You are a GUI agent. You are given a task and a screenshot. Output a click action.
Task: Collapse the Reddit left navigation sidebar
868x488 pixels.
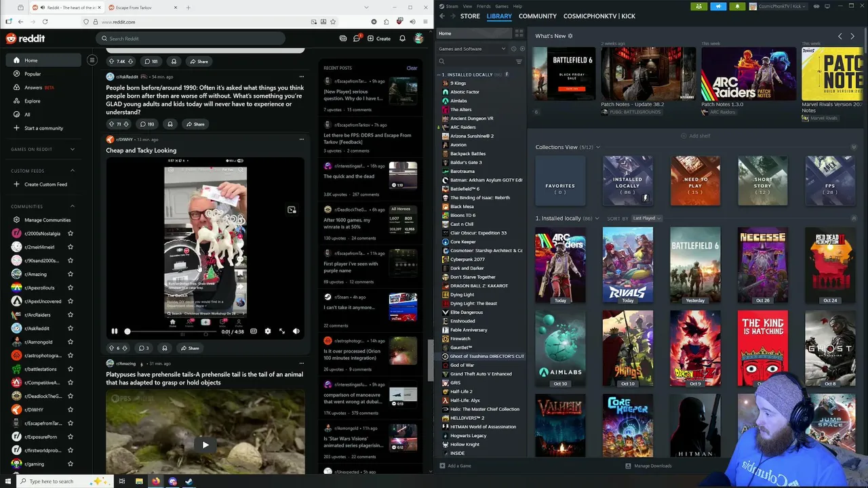click(x=92, y=60)
